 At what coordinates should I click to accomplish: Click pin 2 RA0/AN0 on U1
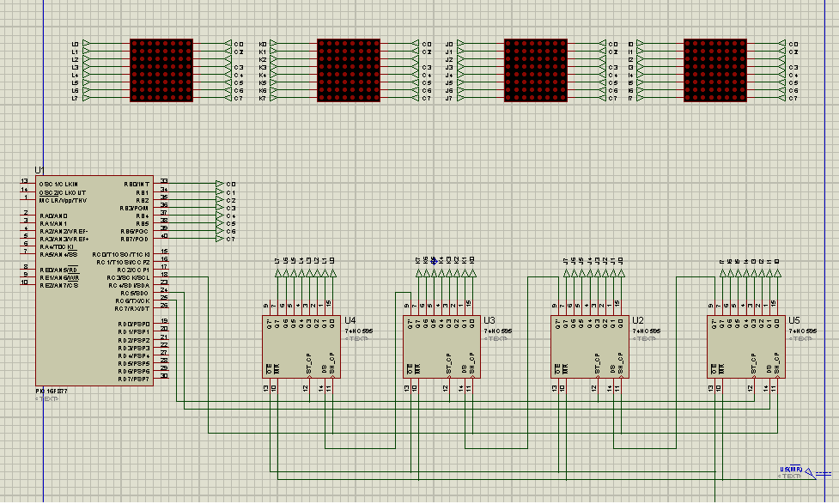(x=27, y=215)
